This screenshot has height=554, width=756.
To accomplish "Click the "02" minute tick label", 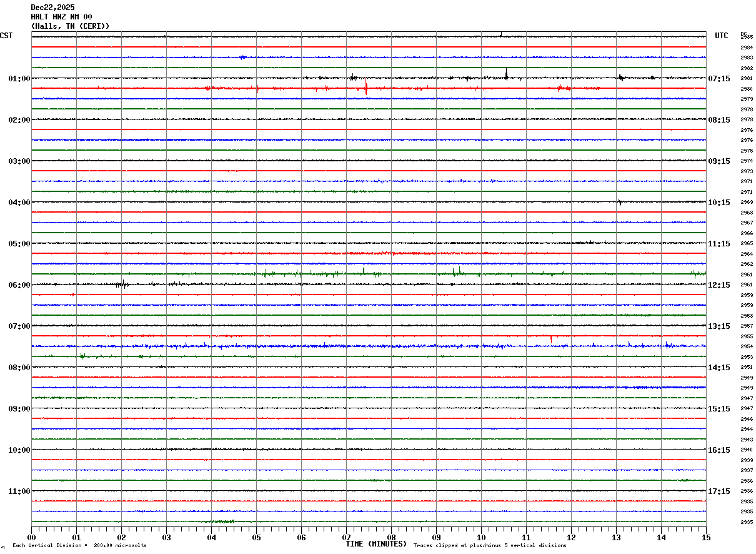I will 121,537.
